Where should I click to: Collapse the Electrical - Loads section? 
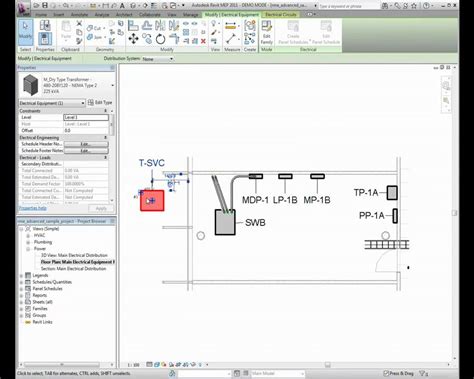pyautogui.click(x=106, y=157)
